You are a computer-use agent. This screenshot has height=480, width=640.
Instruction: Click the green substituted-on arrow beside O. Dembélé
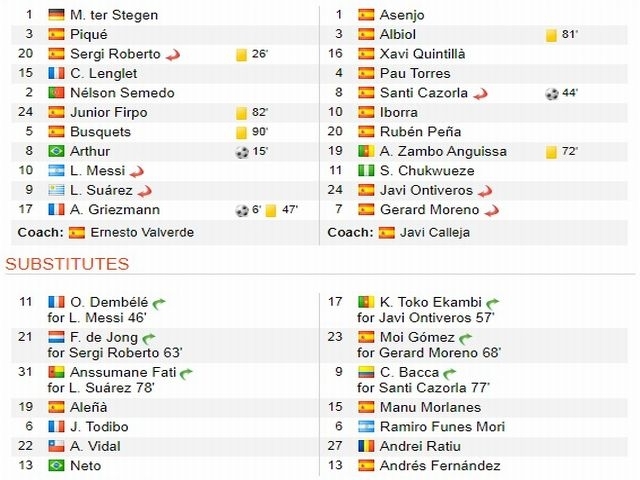point(159,303)
